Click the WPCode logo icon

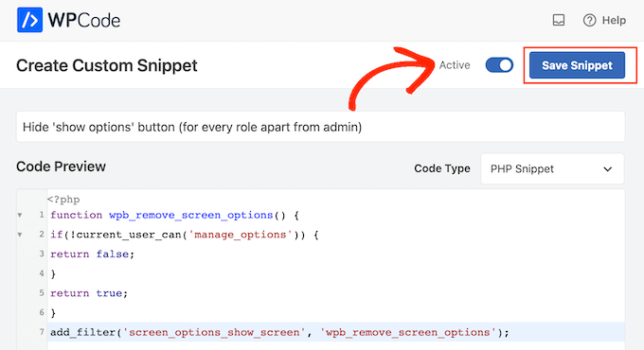tap(29, 20)
